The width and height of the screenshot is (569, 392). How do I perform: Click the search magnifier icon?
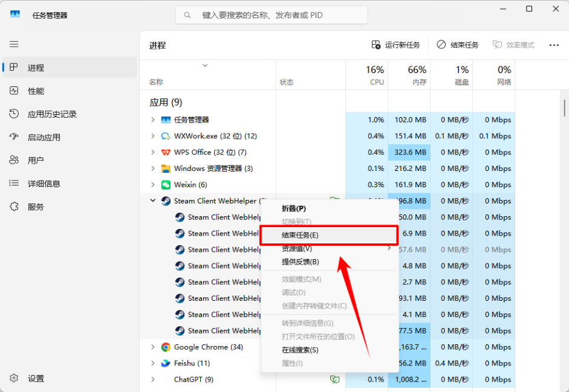pyautogui.click(x=187, y=15)
